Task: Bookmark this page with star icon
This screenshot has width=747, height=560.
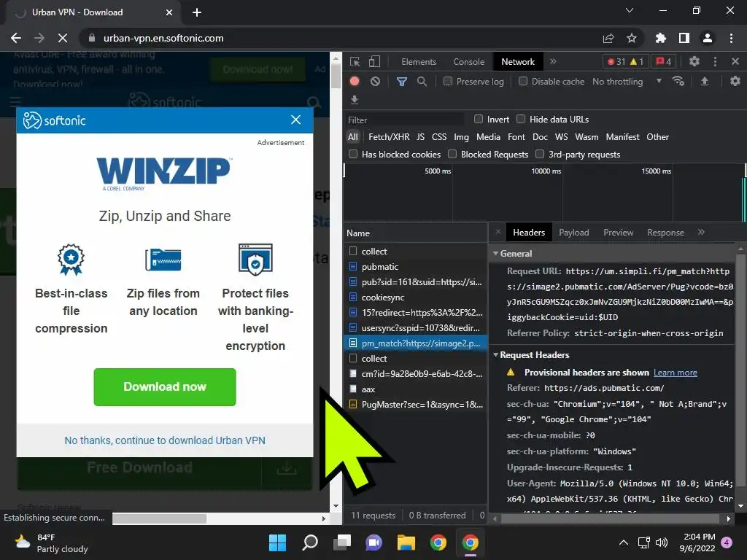Action: tap(632, 38)
